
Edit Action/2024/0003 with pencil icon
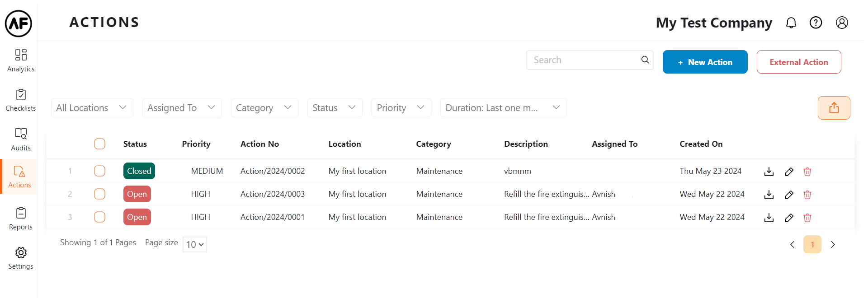(789, 195)
